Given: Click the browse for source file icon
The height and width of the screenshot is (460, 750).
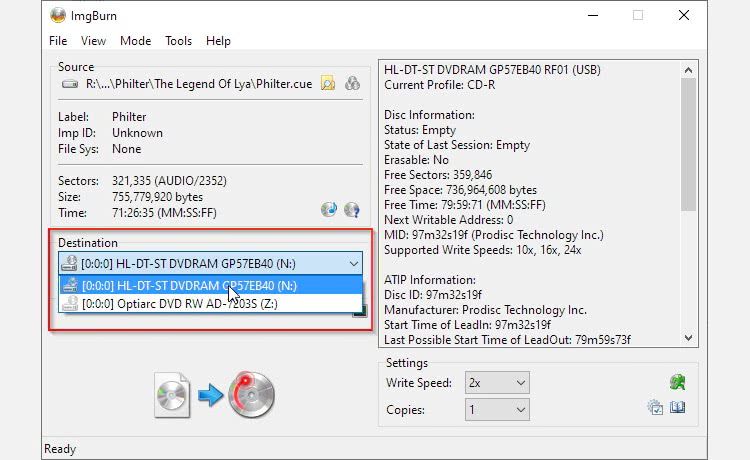Looking at the screenshot, I should point(328,83).
